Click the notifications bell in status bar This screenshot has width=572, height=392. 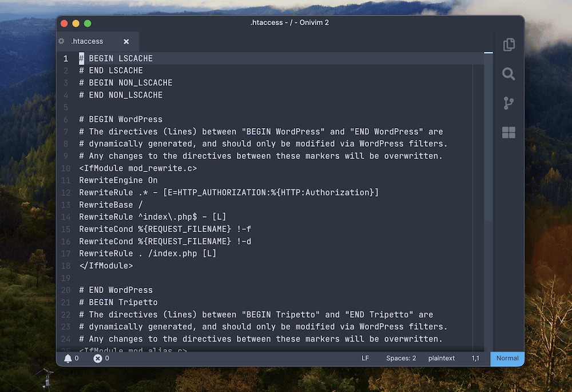coord(68,358)
